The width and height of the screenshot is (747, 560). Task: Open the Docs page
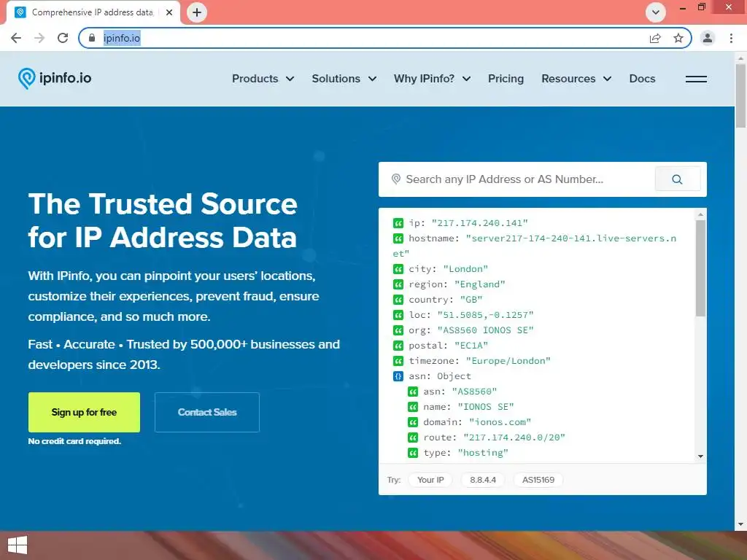pos(642,79)
